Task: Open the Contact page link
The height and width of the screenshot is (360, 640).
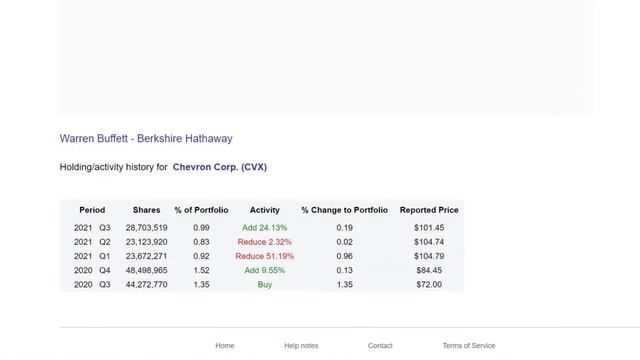Action: point(380,346)
